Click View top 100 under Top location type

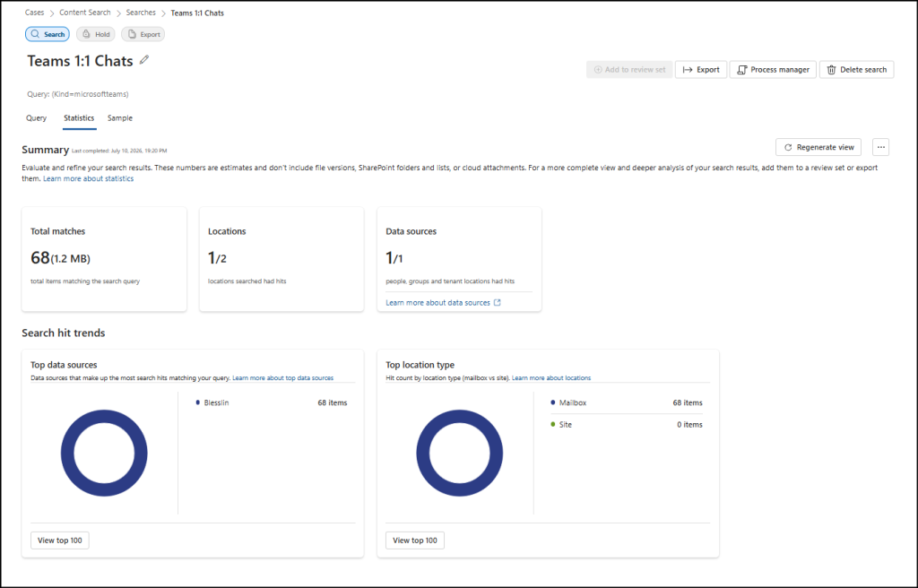415,540
